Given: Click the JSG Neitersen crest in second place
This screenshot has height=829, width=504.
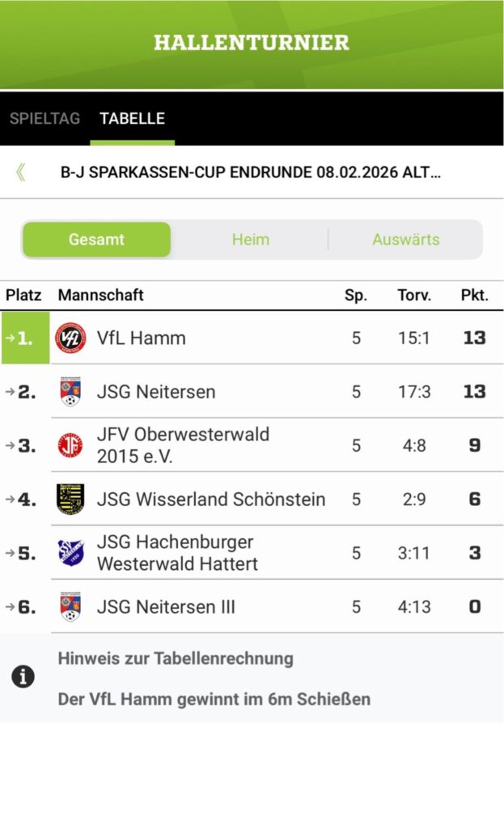Looking at the screenshot, I should 70,392.
